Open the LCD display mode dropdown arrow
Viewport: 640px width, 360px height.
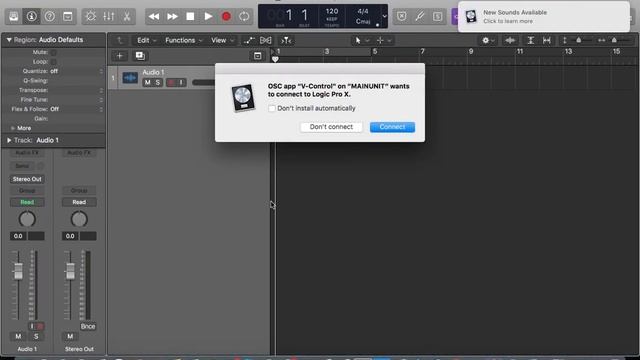(x=384, y=16)
